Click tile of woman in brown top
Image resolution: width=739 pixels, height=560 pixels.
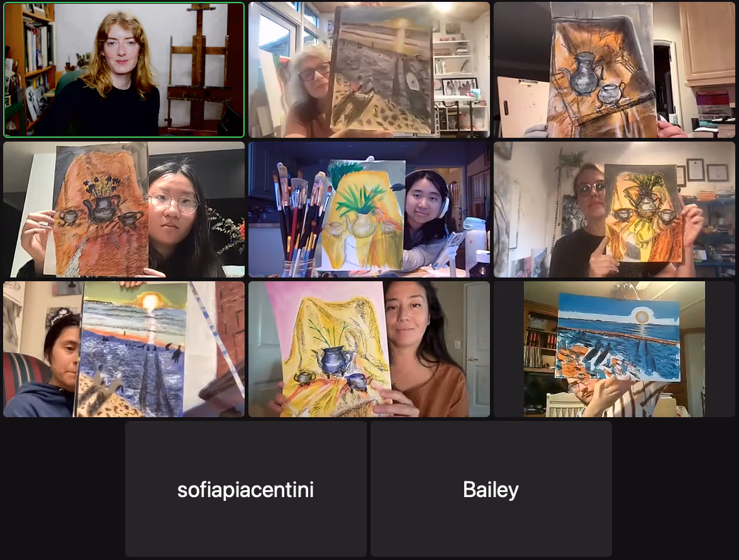pos(369,349)
